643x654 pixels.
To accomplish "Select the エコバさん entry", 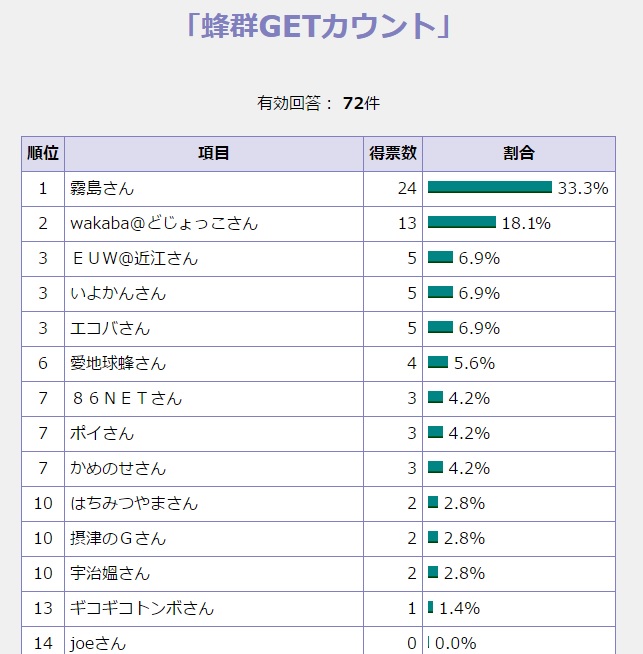I will 110,328.
